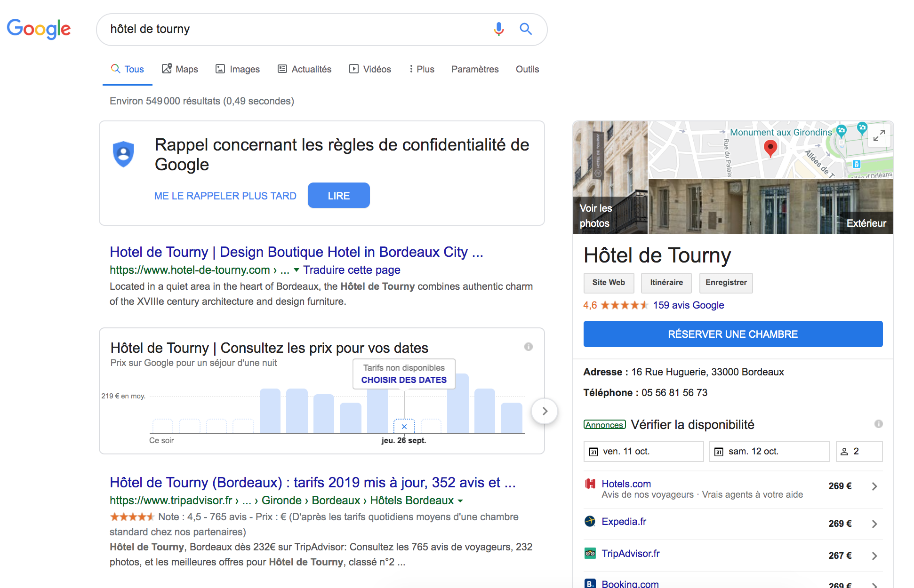914x588 pixels.
Task: Select the jeu. 26 sept. marker in chart
Action: (x=404, y=427)
